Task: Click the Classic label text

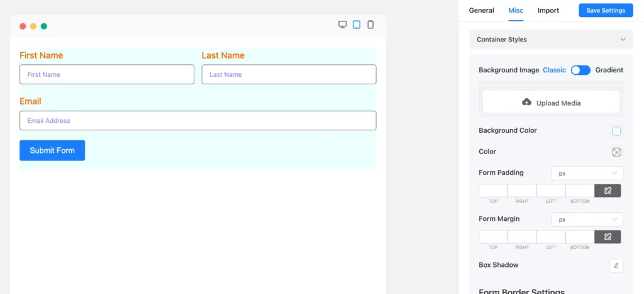Action: click(x=554, y=71)
